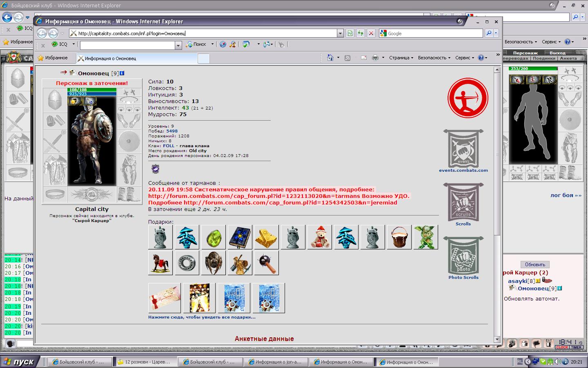Click the Photo Scrolls banner icon
Screen dimensions: 588x368
(463, 256)
